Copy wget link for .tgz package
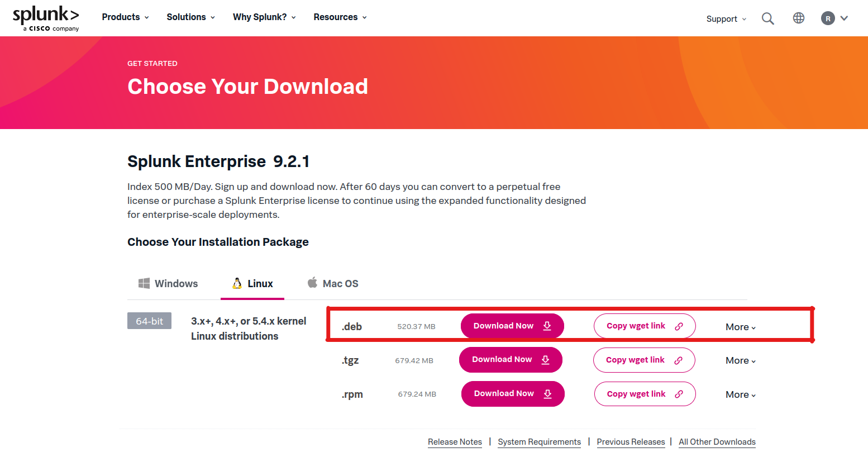Viewport: 868px width, 476px height. [x=644, y=360]
